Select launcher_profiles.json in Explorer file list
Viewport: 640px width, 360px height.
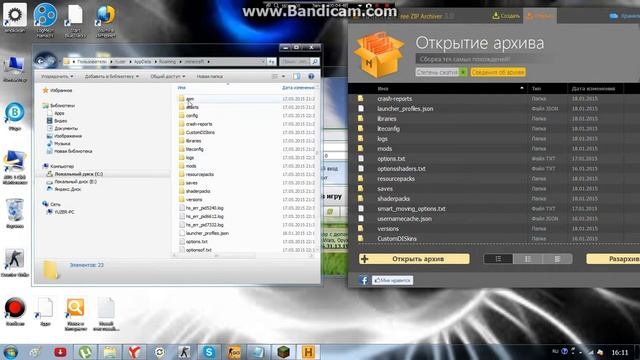(207, 233)
